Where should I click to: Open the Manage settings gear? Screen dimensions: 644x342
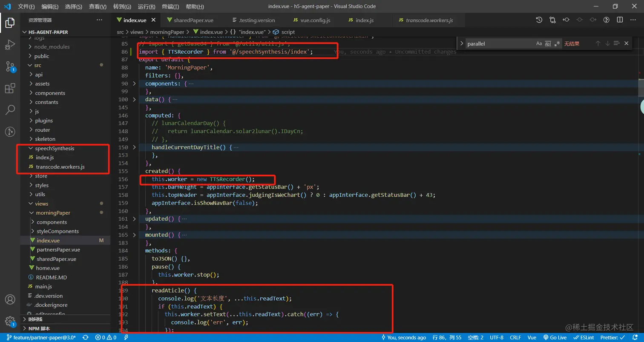[x=10, y=321]
